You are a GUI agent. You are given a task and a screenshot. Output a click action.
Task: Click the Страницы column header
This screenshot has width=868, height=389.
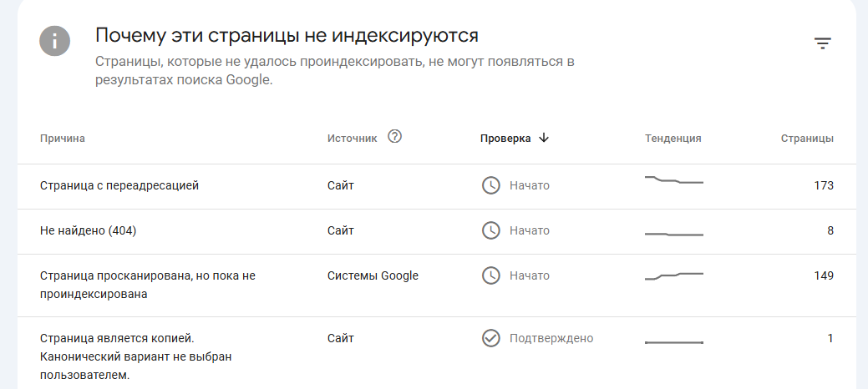pyautogui.click(x=807, y=139)
